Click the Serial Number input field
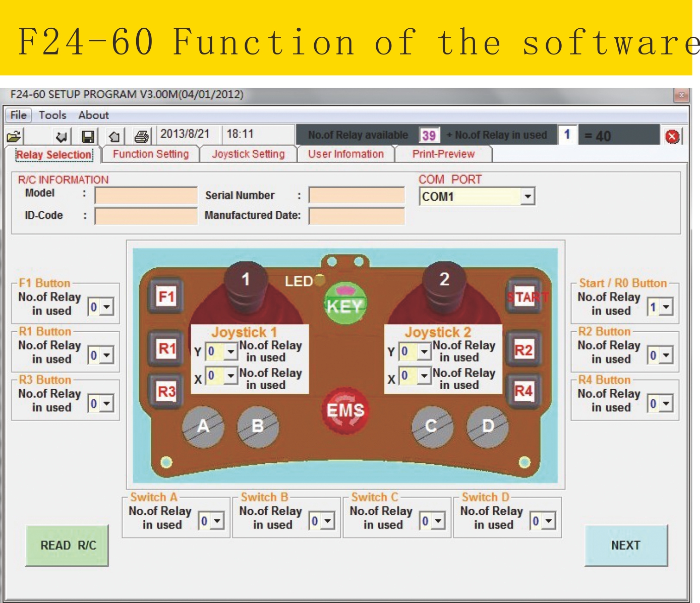 (357, 196)
